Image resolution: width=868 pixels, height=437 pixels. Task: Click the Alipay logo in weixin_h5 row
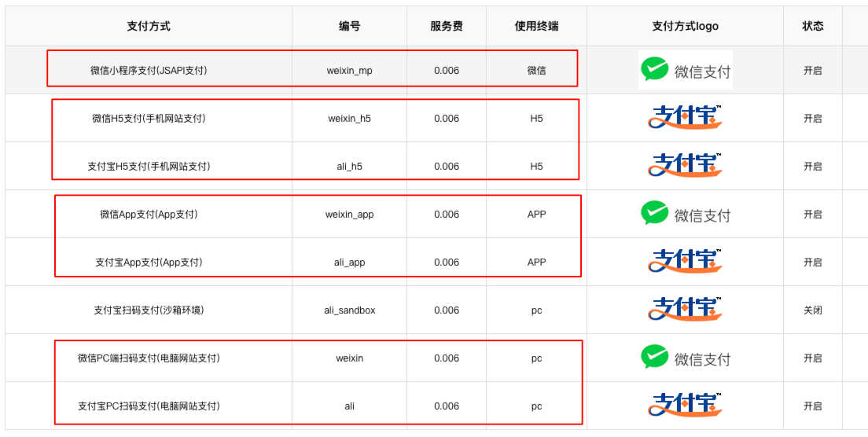point(686,118)
